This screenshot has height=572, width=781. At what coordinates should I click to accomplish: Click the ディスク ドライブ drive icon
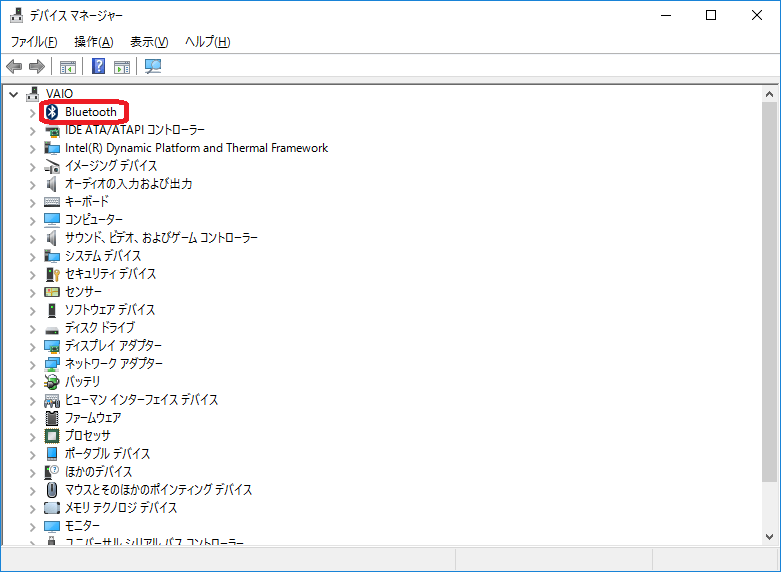click(x=52, y=329)
